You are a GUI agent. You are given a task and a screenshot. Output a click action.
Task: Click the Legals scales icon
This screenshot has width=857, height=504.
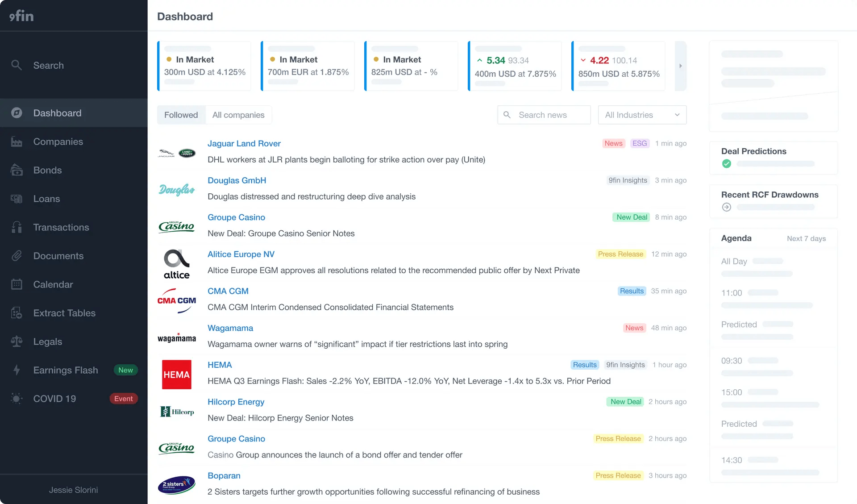[x=17, y=342]
